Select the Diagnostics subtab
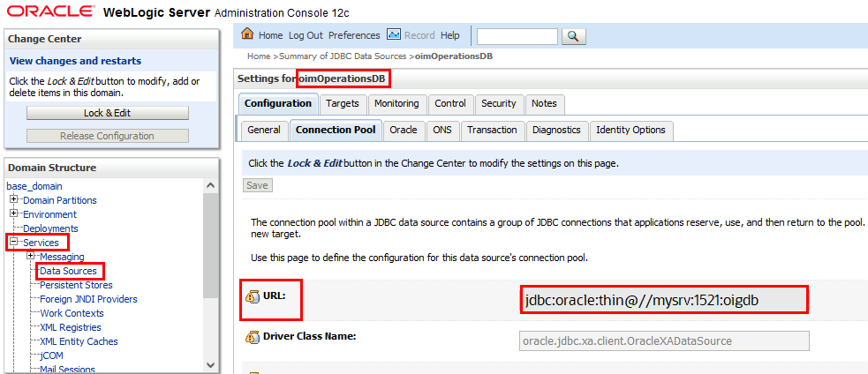 556,130
